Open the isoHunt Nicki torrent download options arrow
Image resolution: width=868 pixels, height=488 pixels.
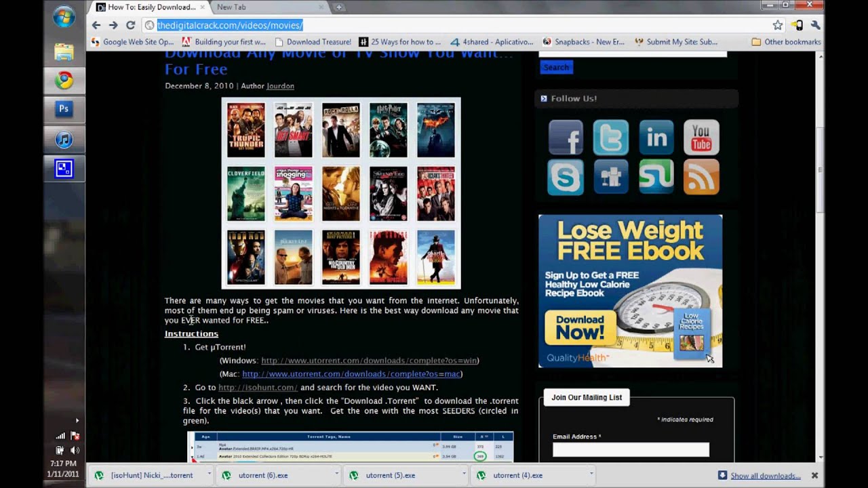click(209, 475)
